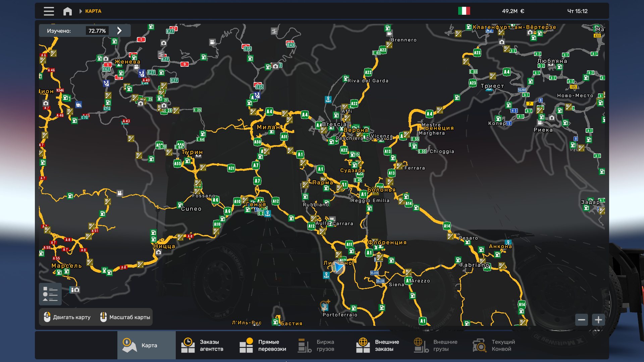Image resolution: width=644 pixels, height=362 pixels.
Task: Go to home screen icon
Action: coord(67,11)
